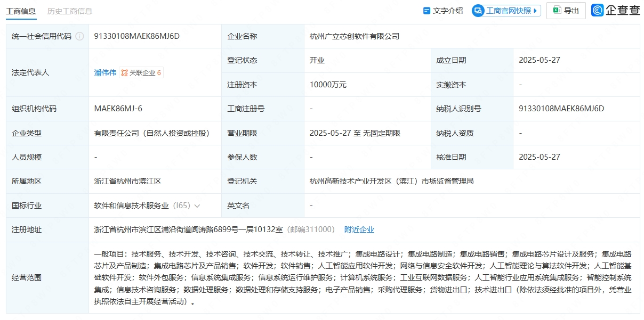This screenshot has width=644, height=320.
Task: Click the 关联企业 6 badge
Action: point(141,72)
